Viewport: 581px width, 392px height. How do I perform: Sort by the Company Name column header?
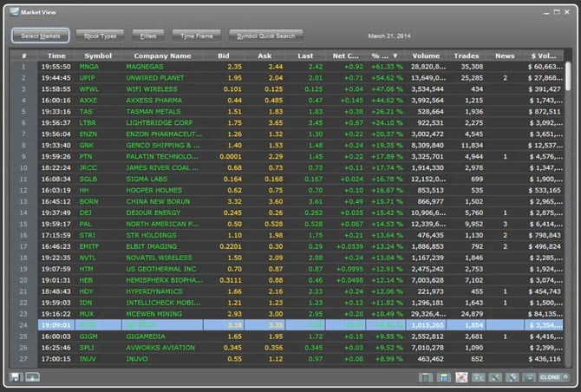[x=162, y=56]
